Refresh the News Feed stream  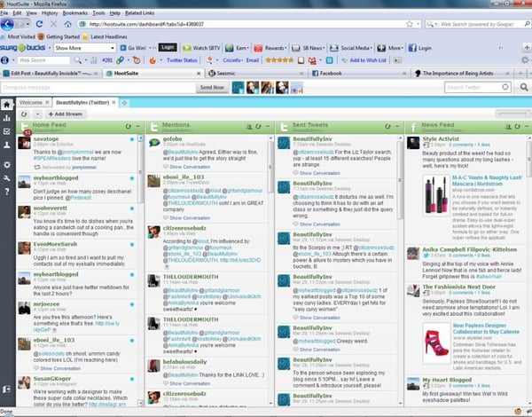coord(518,126)
